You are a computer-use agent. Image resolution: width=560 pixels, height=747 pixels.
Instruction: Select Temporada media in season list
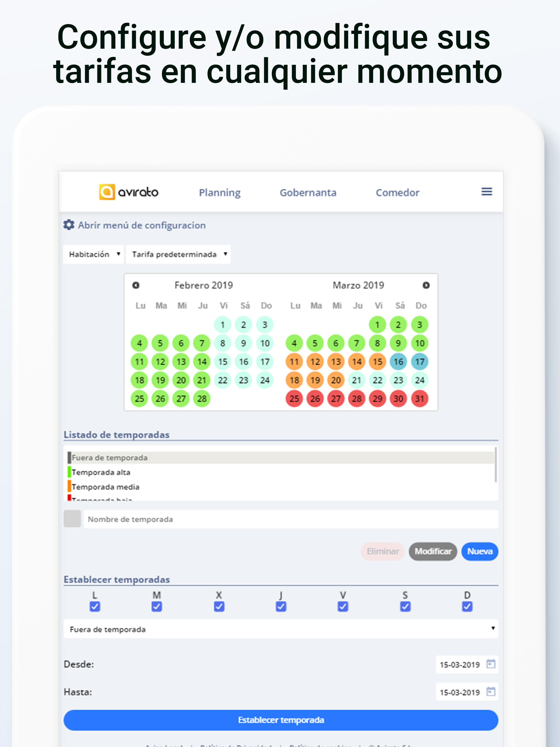pos(281,487)
